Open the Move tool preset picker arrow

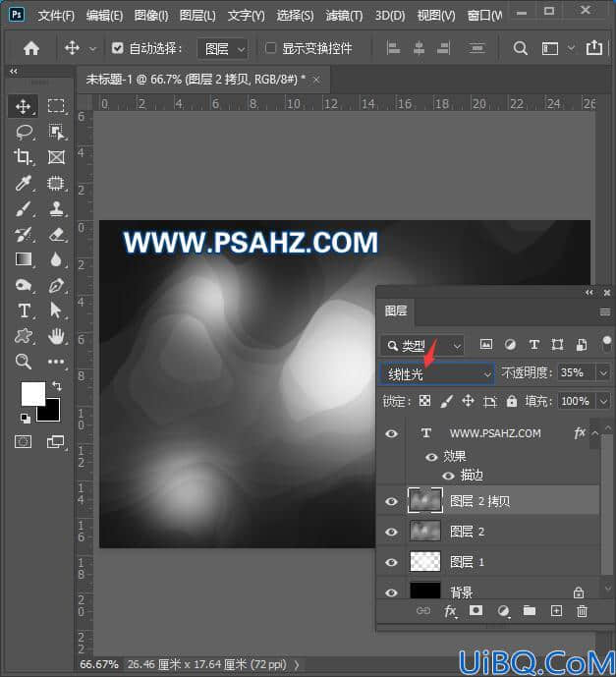tap(92, 49)
